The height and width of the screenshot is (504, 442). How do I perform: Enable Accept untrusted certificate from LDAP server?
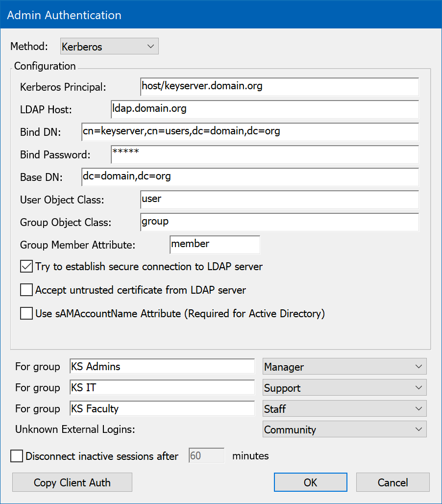click(26, 290)
